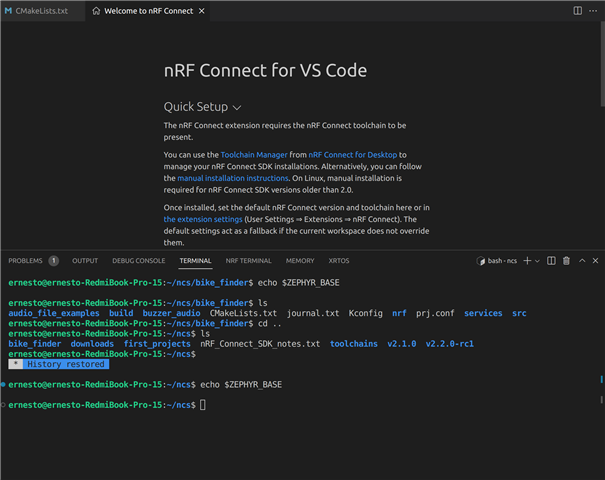Switch to the OUTPUT panel tab
Screen dimensions: 605x480
coord(85,261)
